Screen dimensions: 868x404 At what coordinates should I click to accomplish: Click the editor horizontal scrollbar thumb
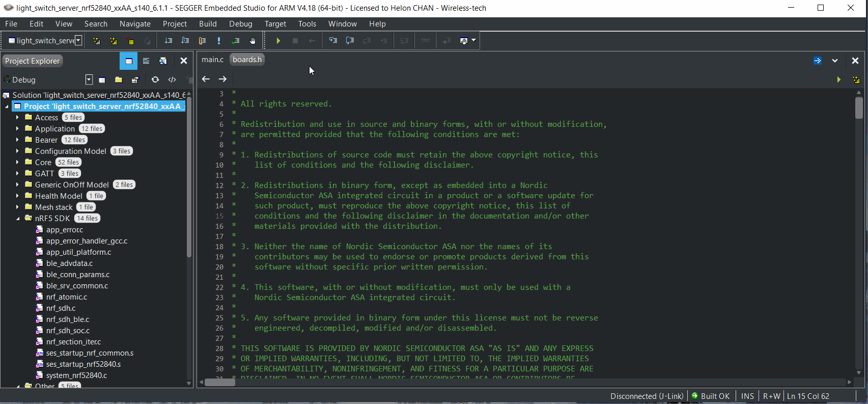[x=220, y=382]
